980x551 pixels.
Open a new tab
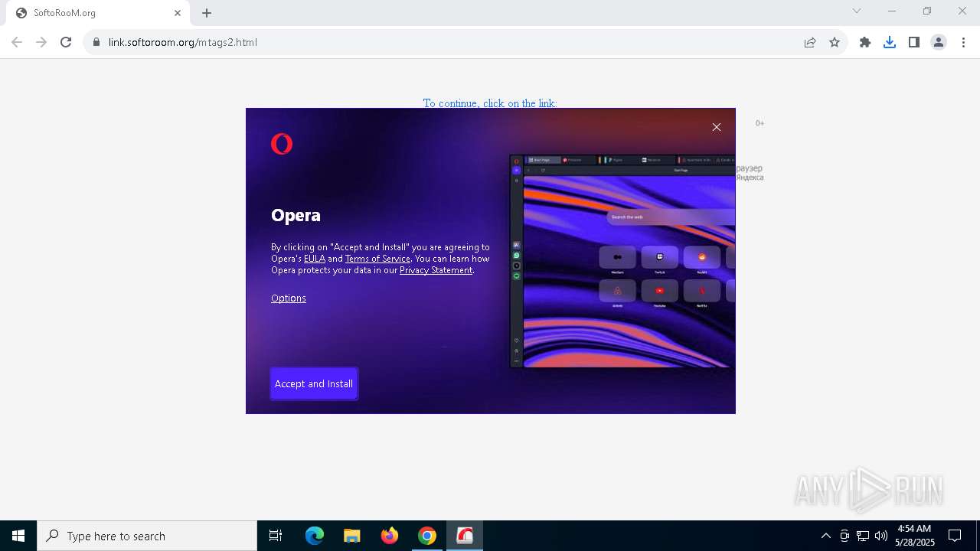(x=207, y=13)
